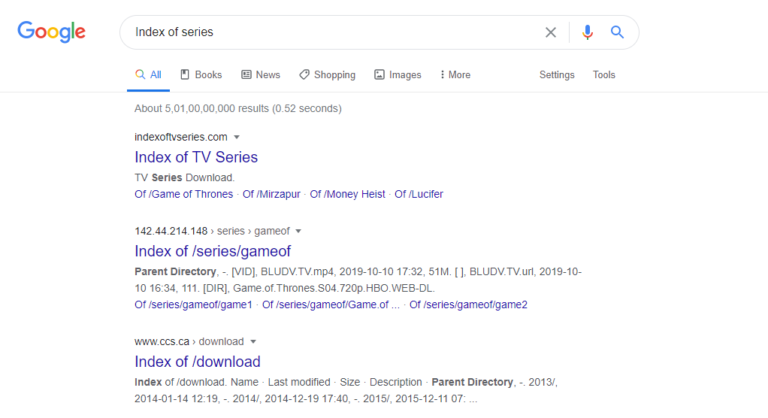Expand dropdown next to indexoftvseries.com
Viewport: 768px width, 418px height.
[x=237, y=137]
